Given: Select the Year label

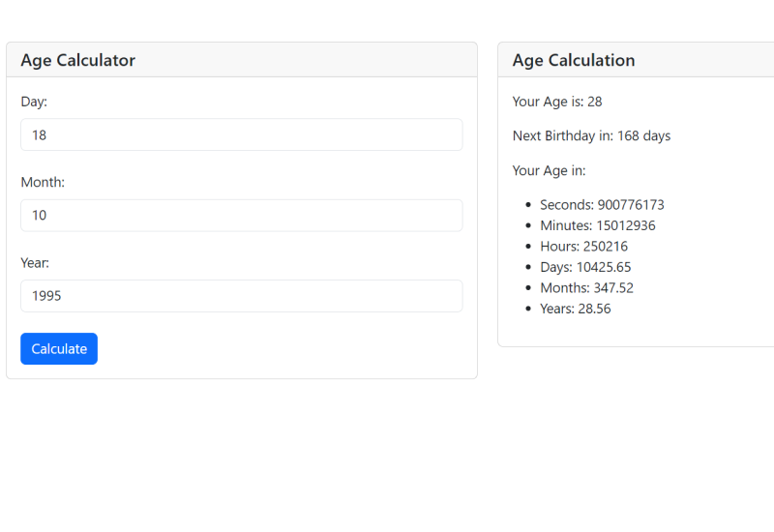Looking at the screenshot, I should pyautogui.click(x=35, y=262).
